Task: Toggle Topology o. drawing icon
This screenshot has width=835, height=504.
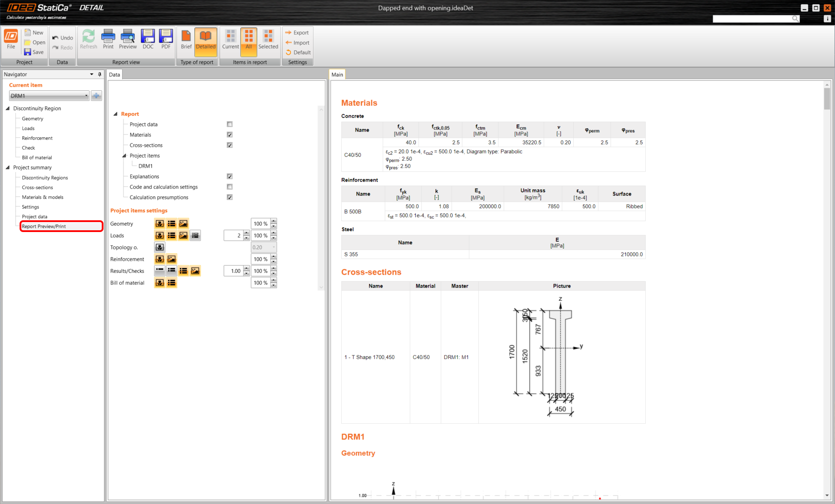Action: (160, 247)
